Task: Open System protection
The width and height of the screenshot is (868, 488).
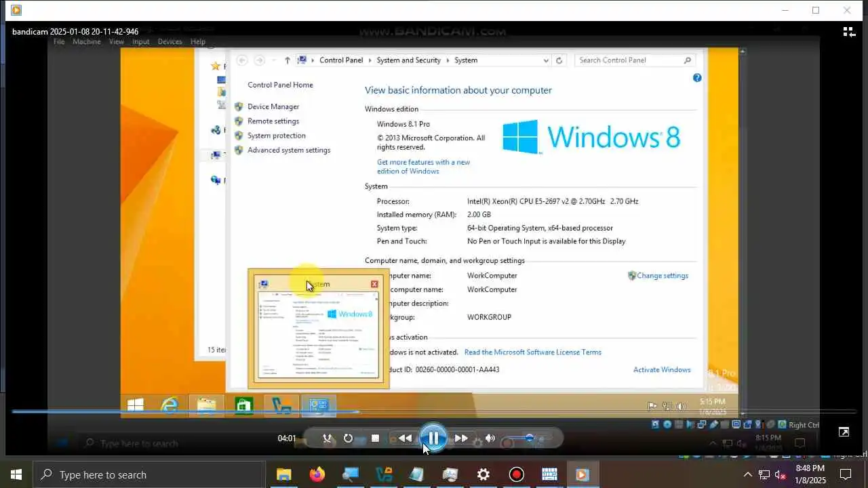Action: click(277, 136)
